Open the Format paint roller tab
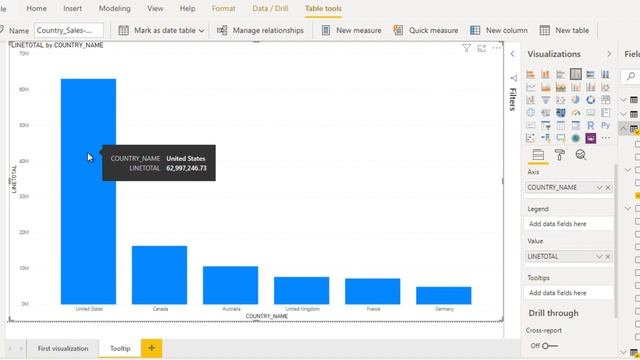The width and height of the screenshot is (640, 360). pos(560,155)
